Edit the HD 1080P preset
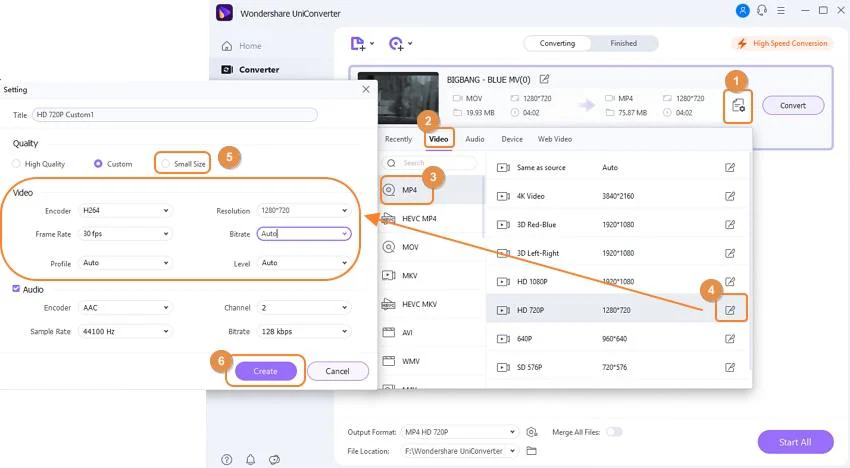 click(x=730, y=281)
